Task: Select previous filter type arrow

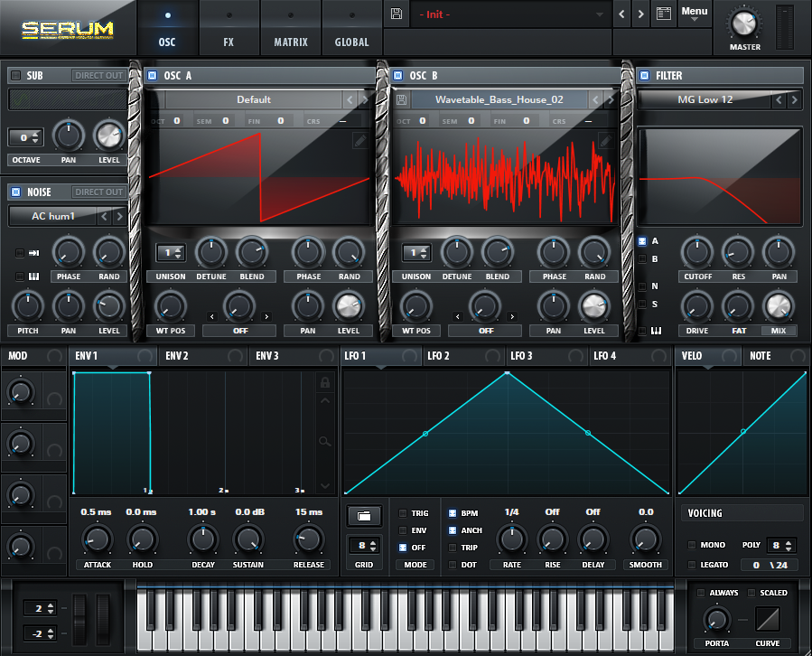Action: coord(779,99)
